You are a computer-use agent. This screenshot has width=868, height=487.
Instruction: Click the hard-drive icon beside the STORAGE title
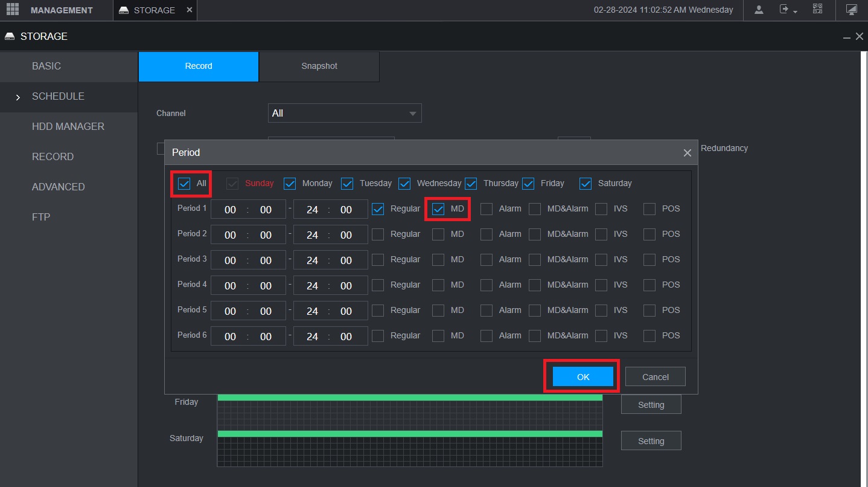click(x=10, y=37)
